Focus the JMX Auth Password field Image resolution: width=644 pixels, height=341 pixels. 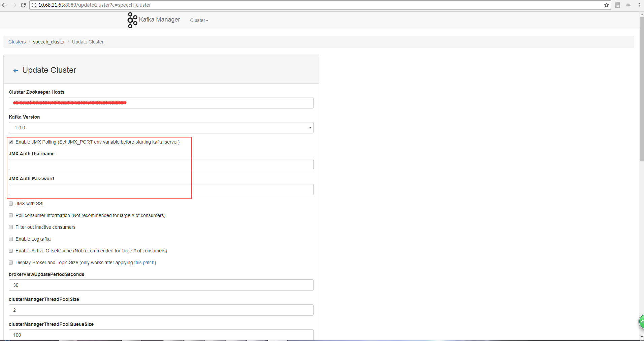[x=161, y=189]
